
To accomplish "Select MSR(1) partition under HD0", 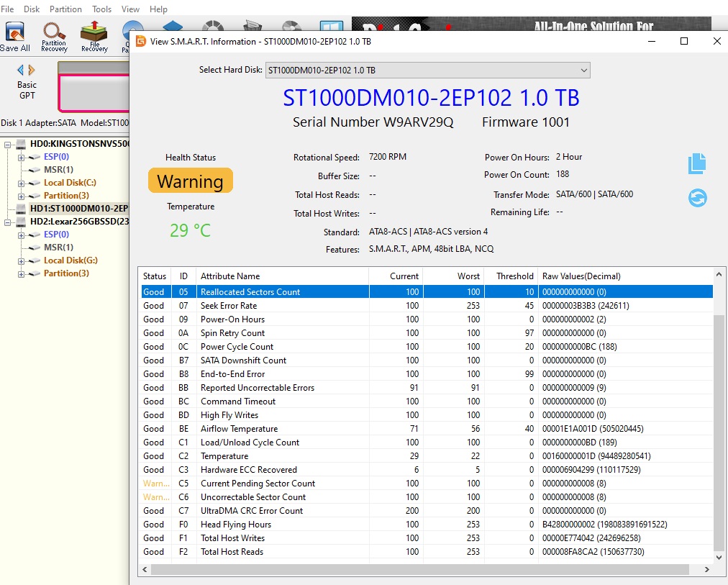I will 58,170.
